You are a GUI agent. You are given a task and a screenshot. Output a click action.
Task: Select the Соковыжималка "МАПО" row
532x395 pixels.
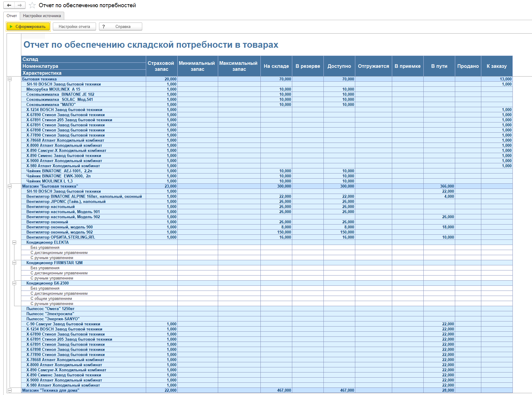[x=267, y=105]
